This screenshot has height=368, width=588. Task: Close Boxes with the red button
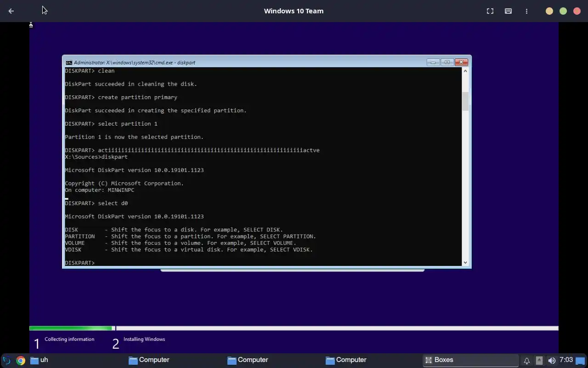(577, 11)
